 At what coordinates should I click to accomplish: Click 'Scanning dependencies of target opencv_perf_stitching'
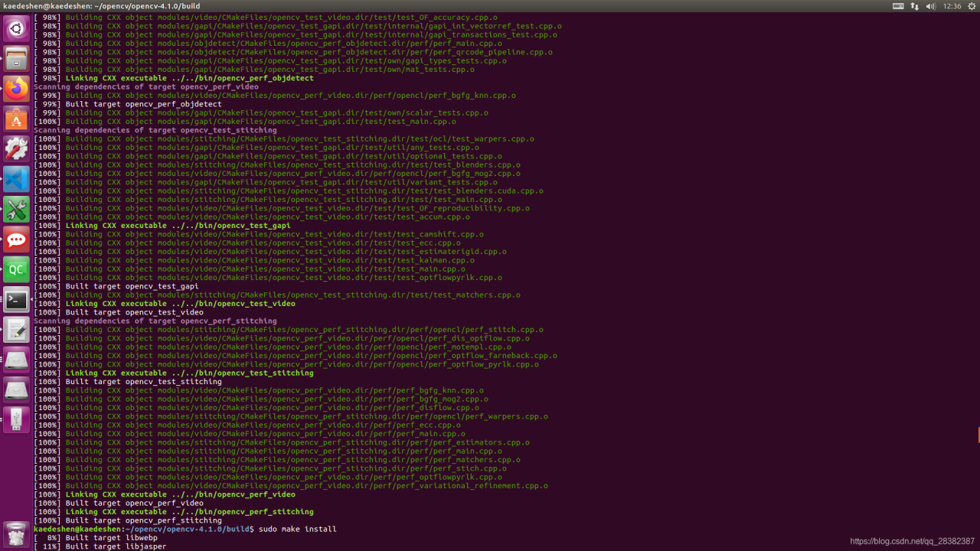(155, 321)
